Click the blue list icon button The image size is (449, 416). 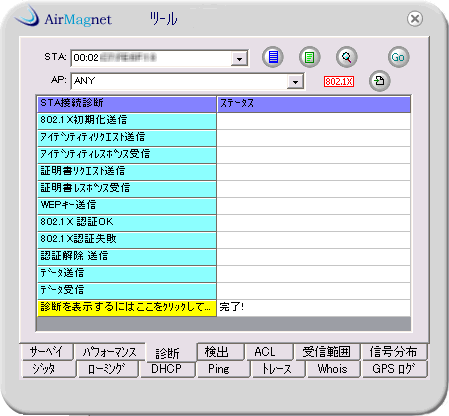coord(273,57)
